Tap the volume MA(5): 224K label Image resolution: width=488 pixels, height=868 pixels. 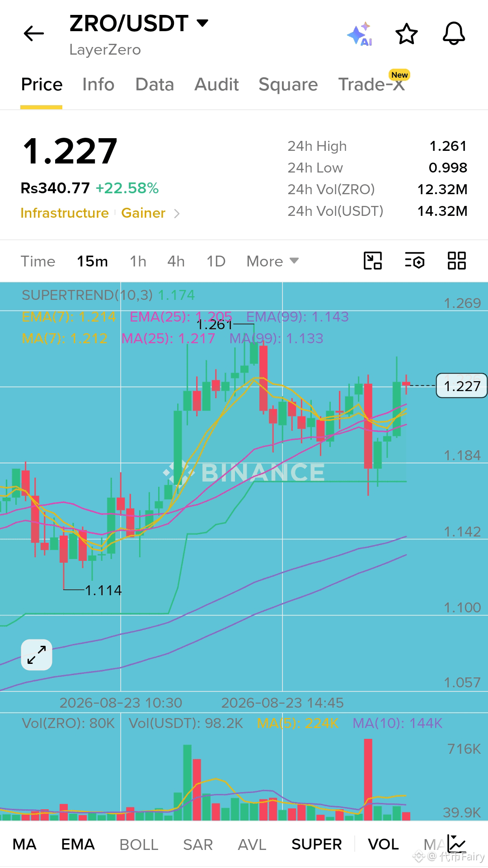point(298,723)
